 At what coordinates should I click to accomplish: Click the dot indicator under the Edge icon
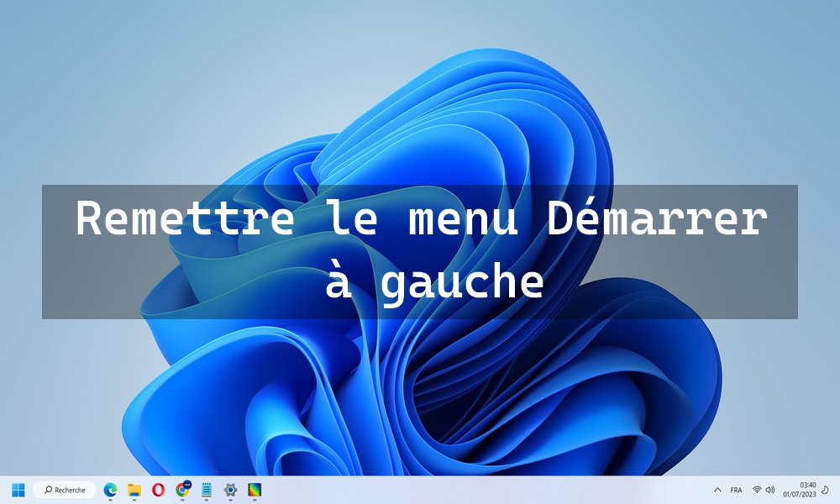click(109, 498)
